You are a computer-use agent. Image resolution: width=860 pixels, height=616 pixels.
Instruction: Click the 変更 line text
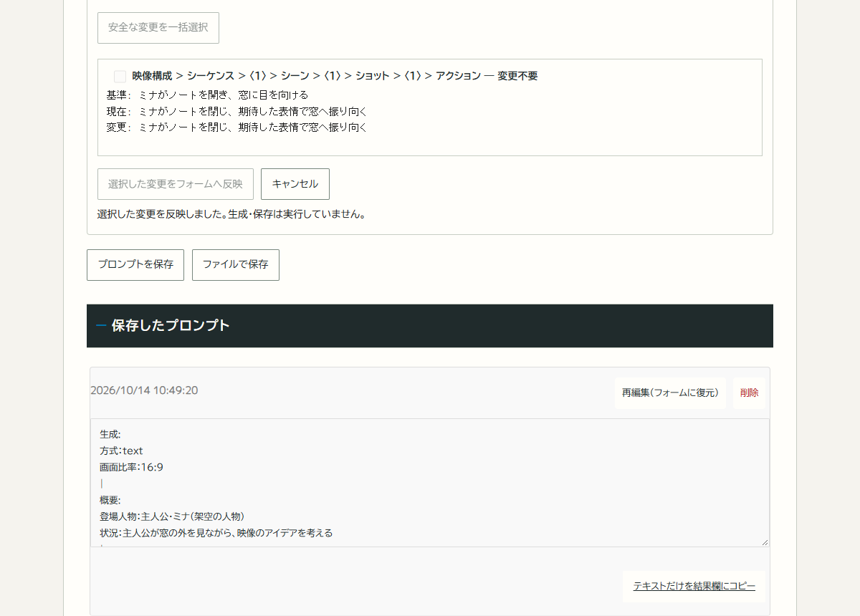(x=236, y=127)
